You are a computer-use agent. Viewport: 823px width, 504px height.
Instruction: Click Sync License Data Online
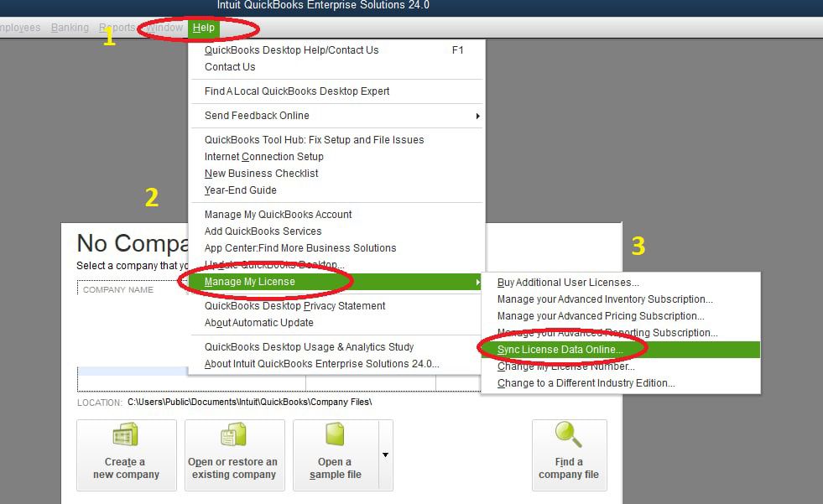[x=621, y=350]
